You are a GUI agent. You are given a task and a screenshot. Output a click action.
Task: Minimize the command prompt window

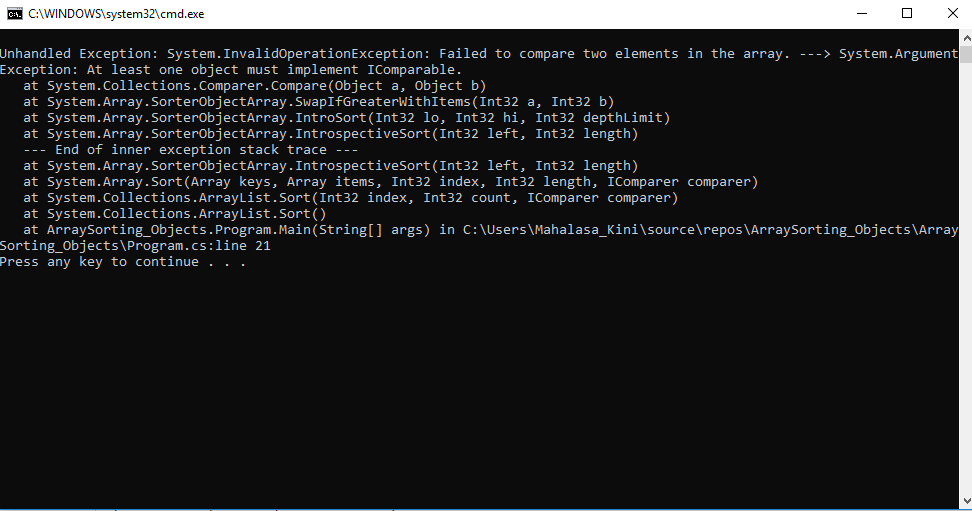coord(862,14)
